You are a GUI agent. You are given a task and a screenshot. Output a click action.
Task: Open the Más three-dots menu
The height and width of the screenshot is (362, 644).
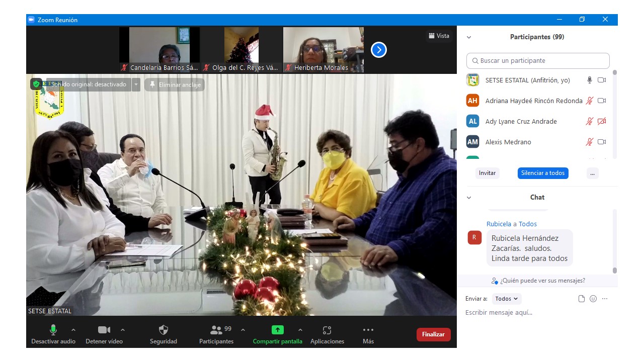[368, 330]
